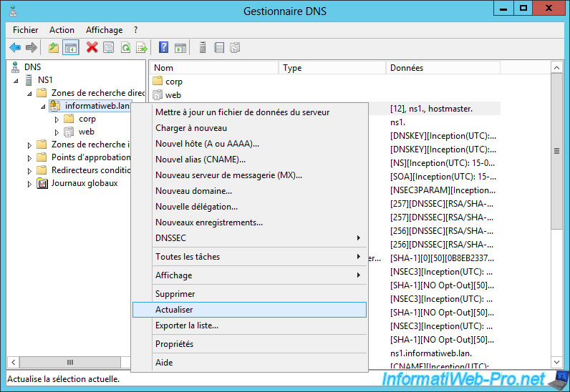Viewport: 570px width, 392px height.
Task: Select Nouvel hôte (A ou AAAA) entry
Action: (207, 144)
